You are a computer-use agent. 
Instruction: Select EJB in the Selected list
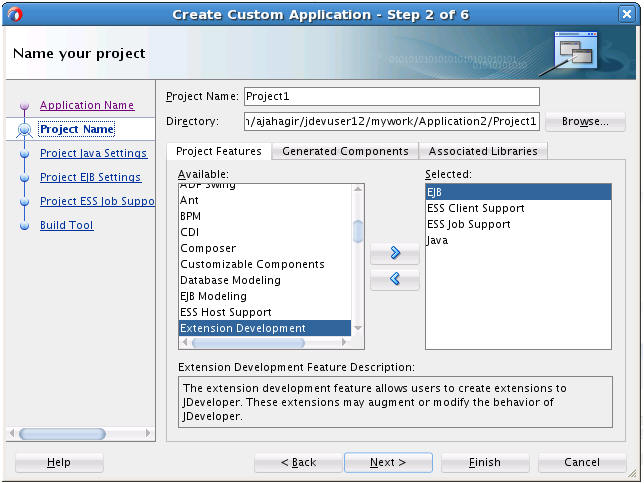[518, 192]
